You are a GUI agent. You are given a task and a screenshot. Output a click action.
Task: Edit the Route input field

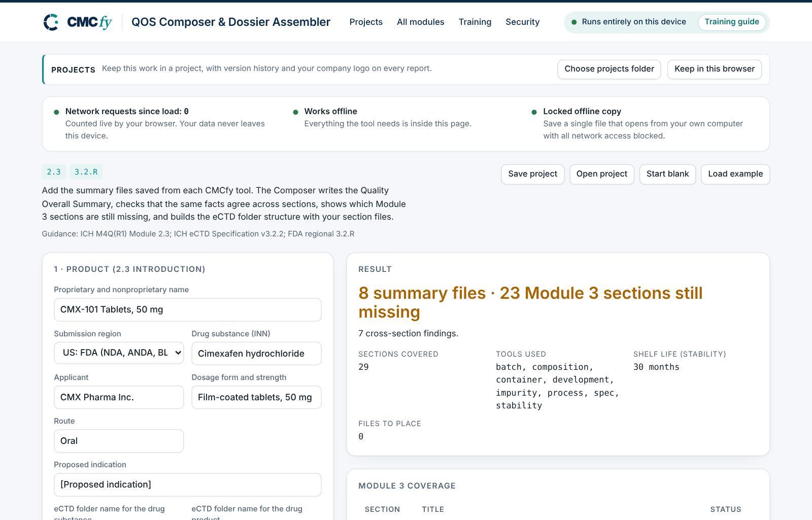119,441
